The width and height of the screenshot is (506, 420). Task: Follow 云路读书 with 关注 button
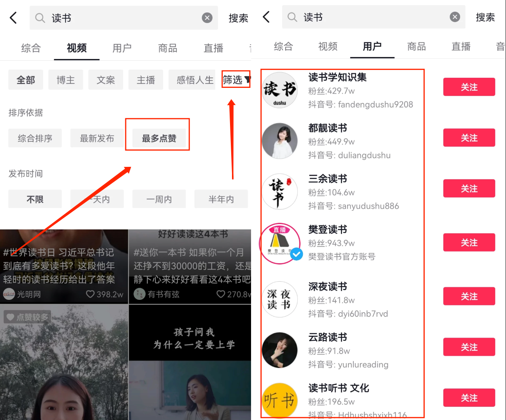(x=469, y=347)
